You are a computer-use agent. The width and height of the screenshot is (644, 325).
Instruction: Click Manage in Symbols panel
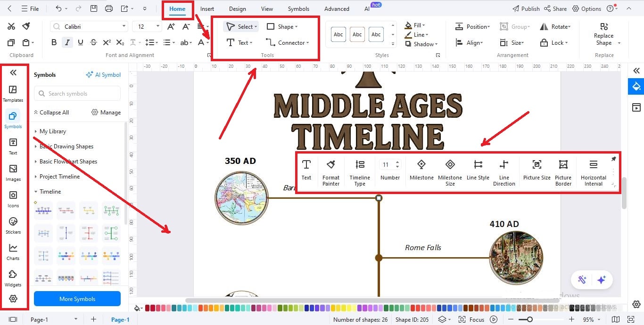point(106,113)
